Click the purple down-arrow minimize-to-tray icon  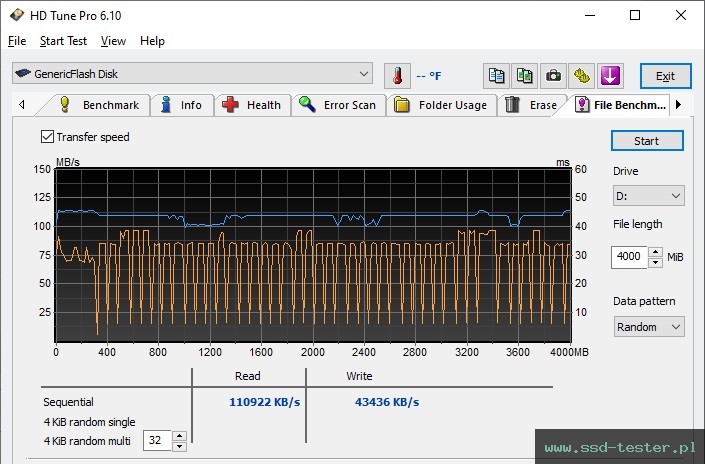click(x=610, y=76)
